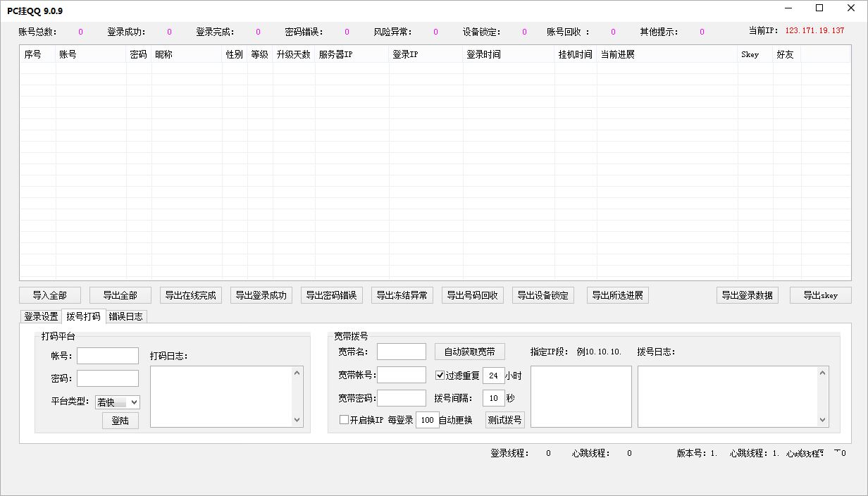The width and height of the screenshot is (868, 496).
Task: Focus the 宽带密码 input field
Action: tap(402, 398)
